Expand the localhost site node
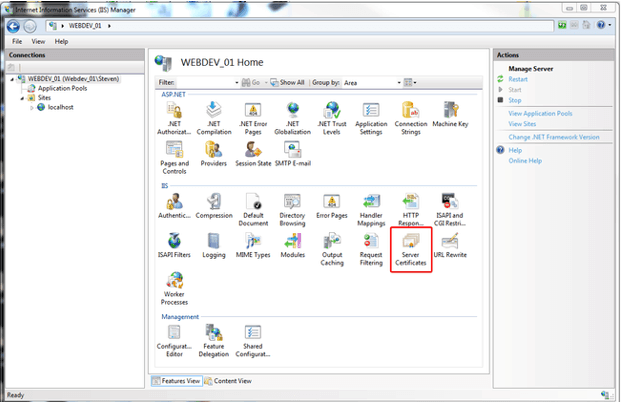This screenshot has height=402, width=622. 32,108
